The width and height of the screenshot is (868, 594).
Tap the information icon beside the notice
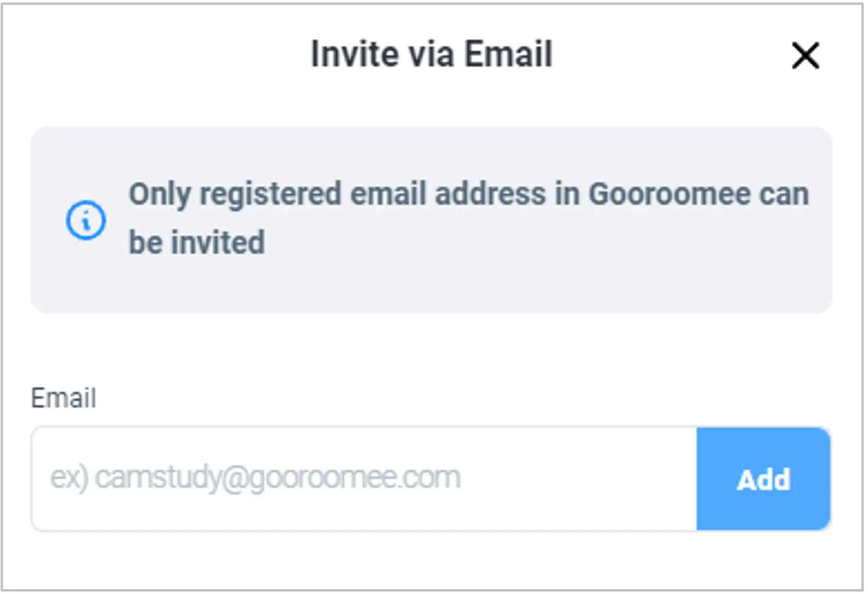(86, 220)
